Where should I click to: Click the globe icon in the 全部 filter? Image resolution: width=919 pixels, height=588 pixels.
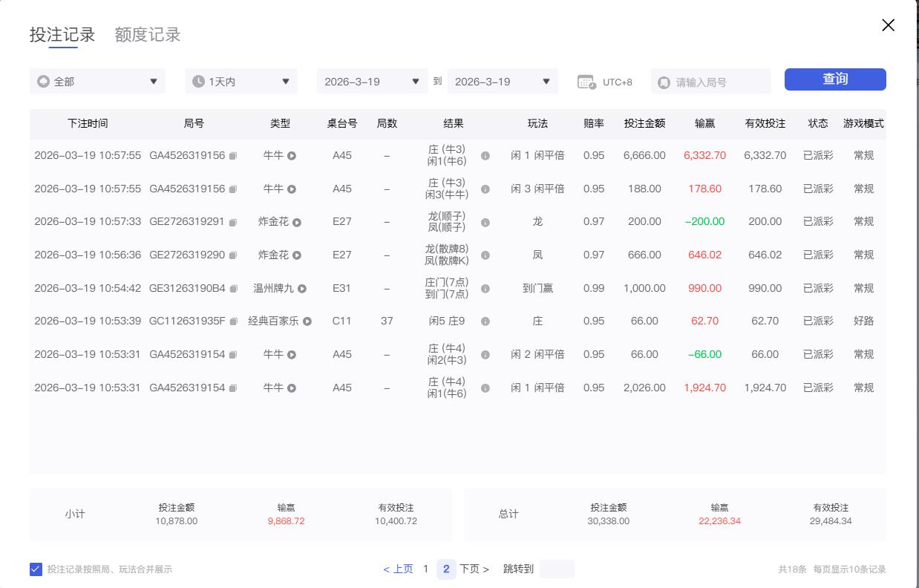(x=45, y=81)
